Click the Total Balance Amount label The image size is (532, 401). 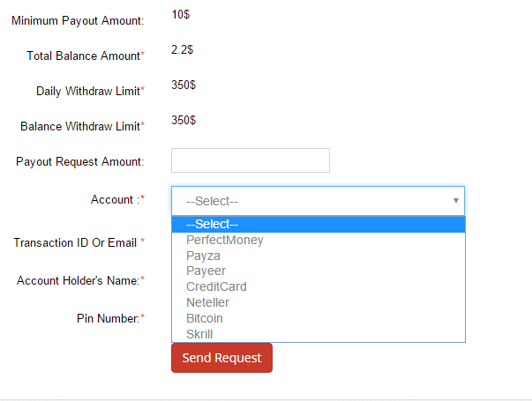(85, 56)
